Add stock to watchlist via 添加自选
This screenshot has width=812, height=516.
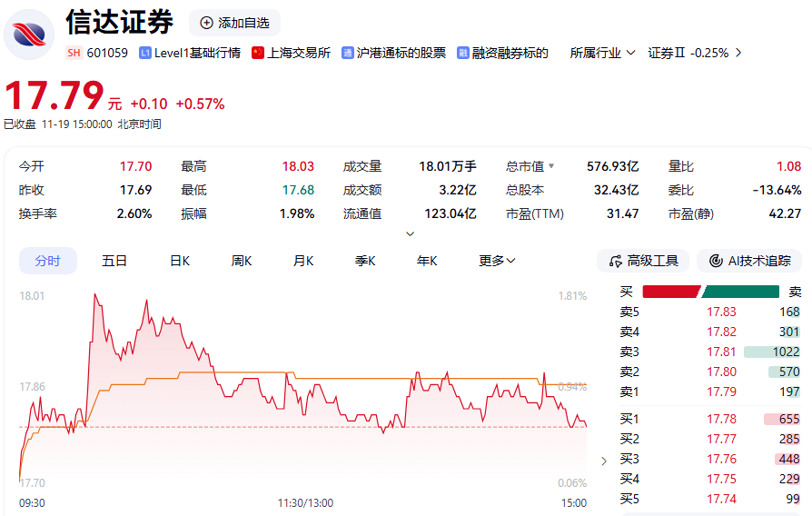coord(234,23)
